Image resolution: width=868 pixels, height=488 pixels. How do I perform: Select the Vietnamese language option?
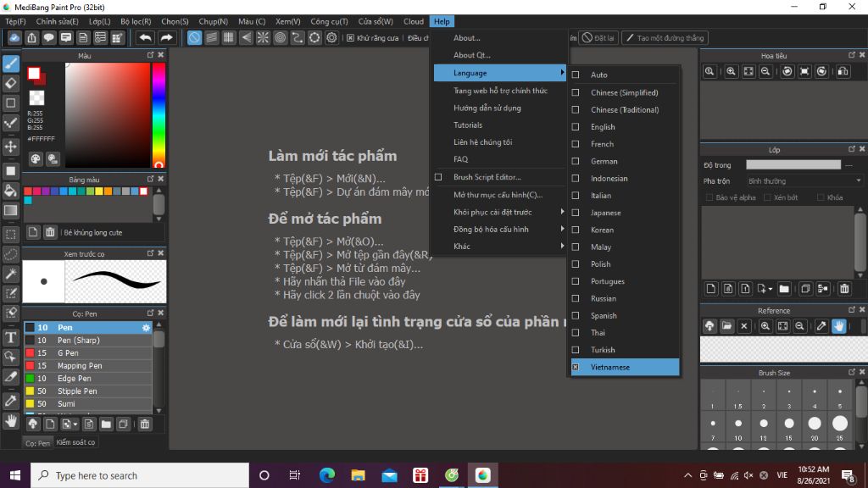point(625,367)
